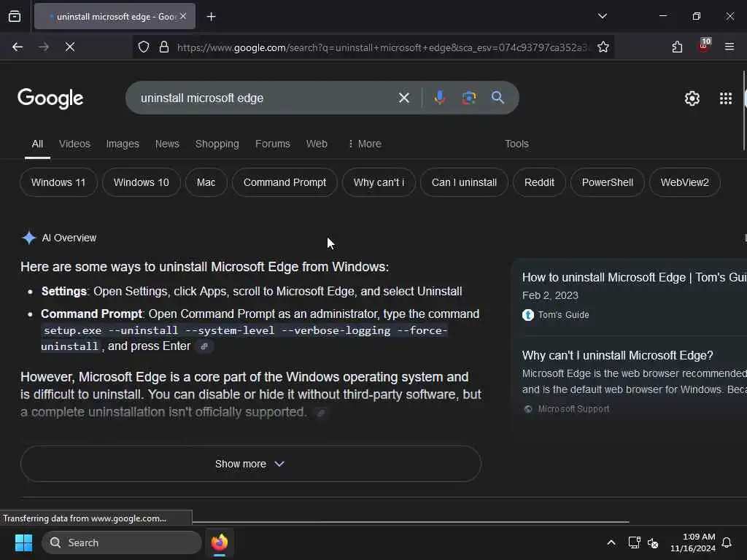Filter by Windows 10 chip
Image resolution: width=747 pixels, height=560 pixels.
(142, 182)
